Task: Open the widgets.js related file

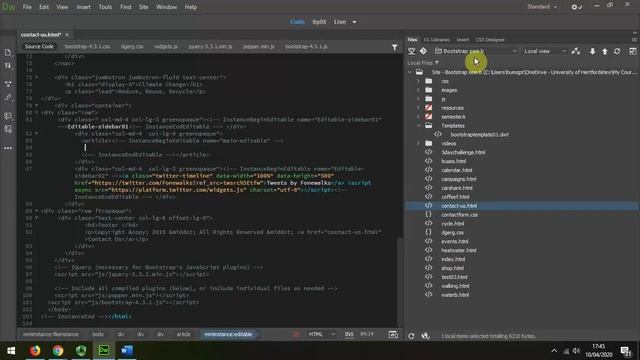Action: pyautogui.click(x=166, y=47)
